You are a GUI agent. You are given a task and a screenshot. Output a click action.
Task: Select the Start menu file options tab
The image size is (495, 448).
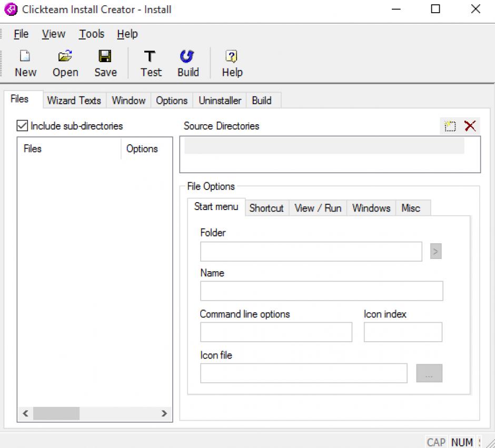(216, 207)
